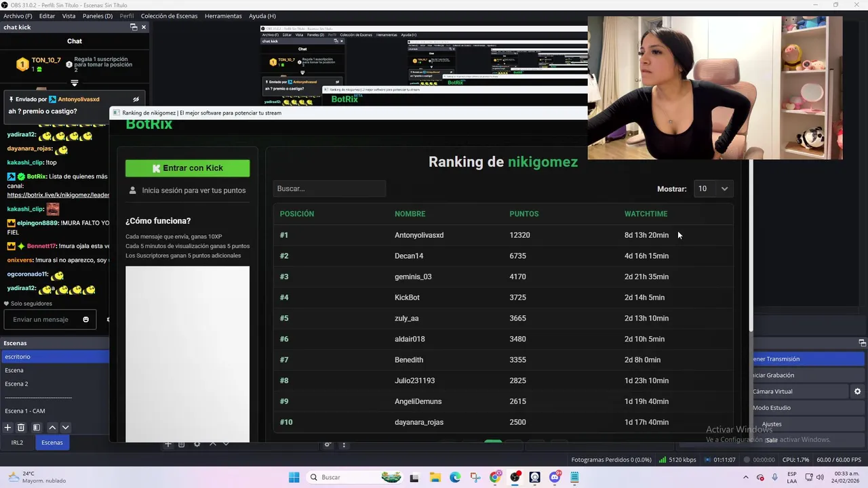The height and width of the screenshot is (488, 868).
Task: Open the Mostrar rows dropdown
Action: click(713, 188)
